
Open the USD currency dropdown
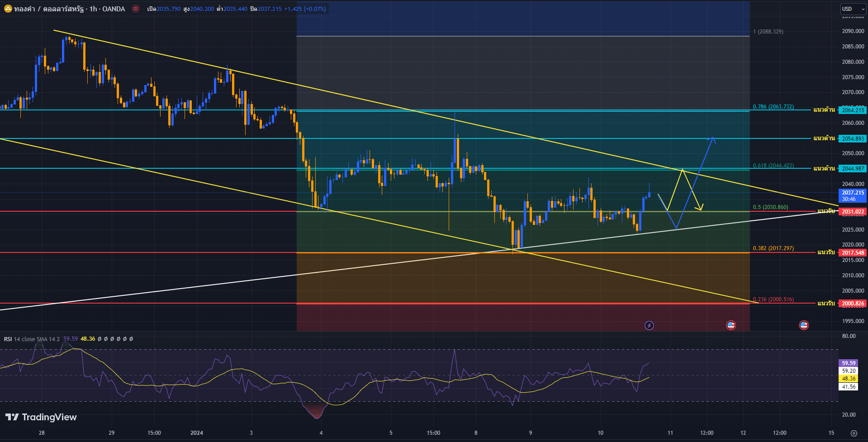(853, 9)
